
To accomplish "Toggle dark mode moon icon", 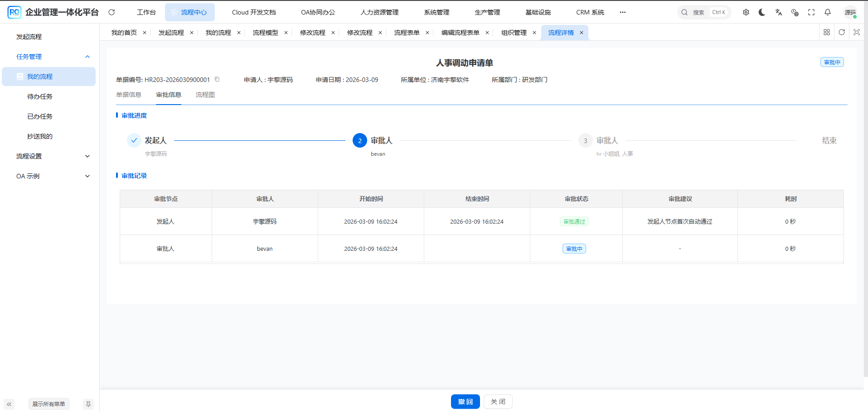I will point(762,12).
